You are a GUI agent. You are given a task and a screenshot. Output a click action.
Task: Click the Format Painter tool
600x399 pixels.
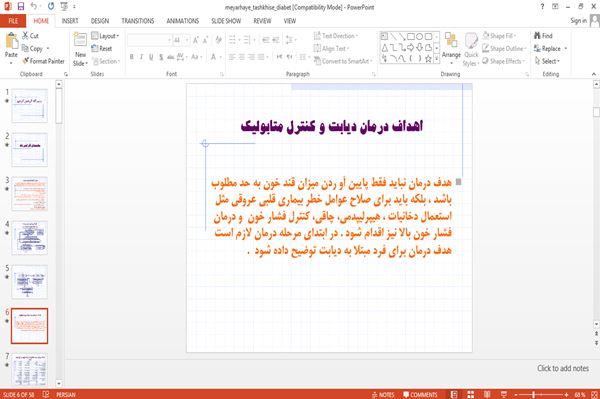point(43,61)
